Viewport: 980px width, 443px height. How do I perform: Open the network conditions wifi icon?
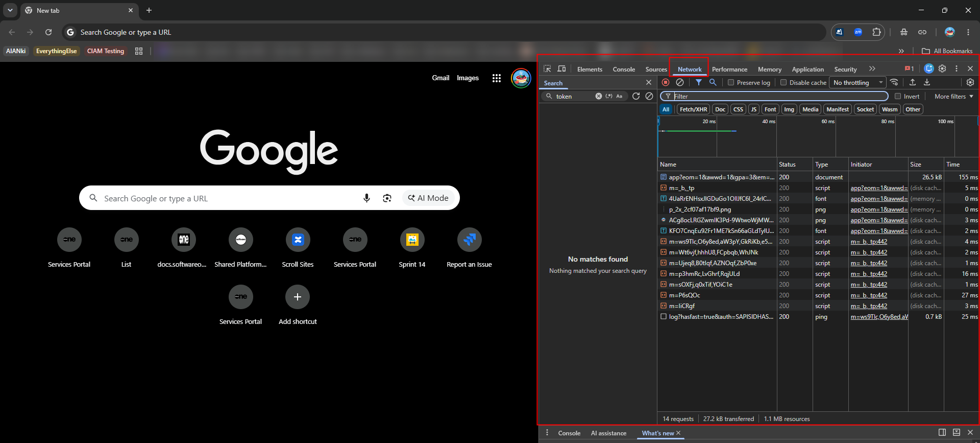point(894,82)
